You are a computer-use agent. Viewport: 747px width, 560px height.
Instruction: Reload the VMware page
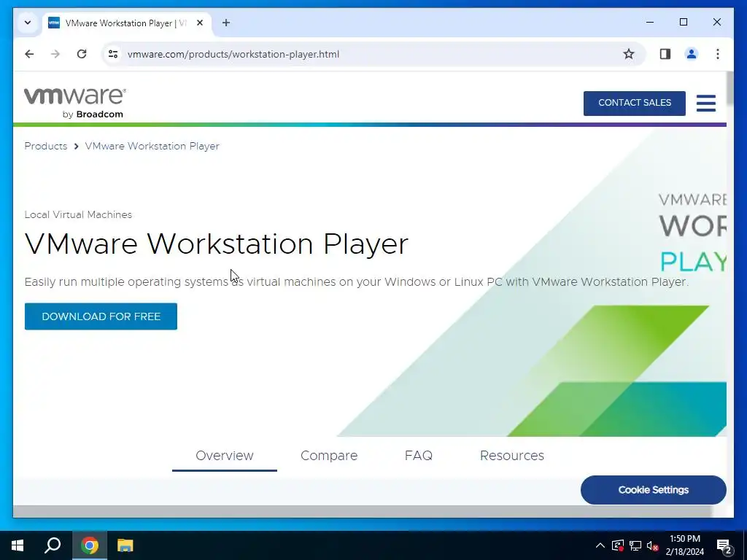pos(82,54)
